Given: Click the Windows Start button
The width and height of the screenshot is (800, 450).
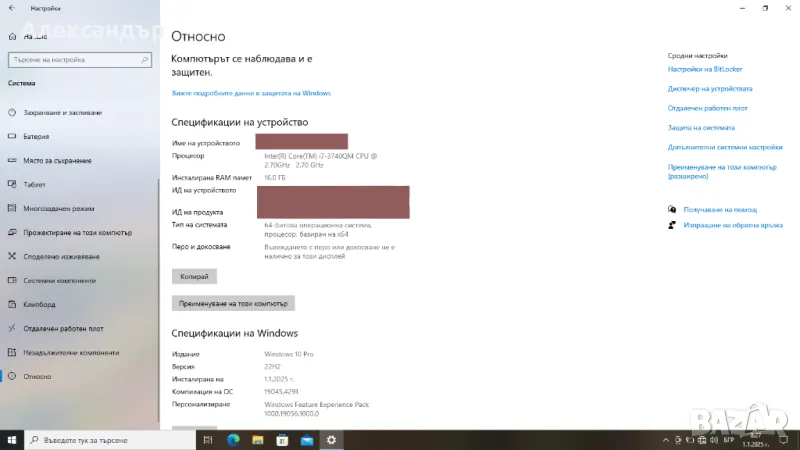Looking at the screenshot, I should 11,439.
